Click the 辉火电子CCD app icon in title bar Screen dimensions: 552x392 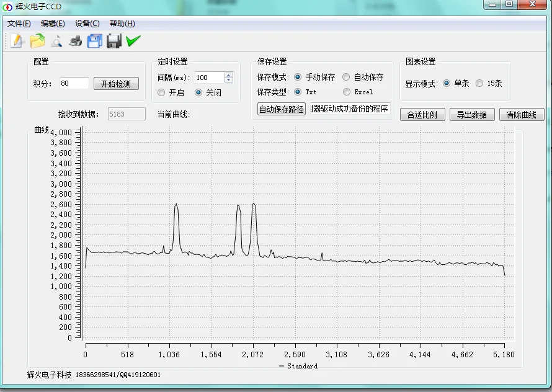7,7
